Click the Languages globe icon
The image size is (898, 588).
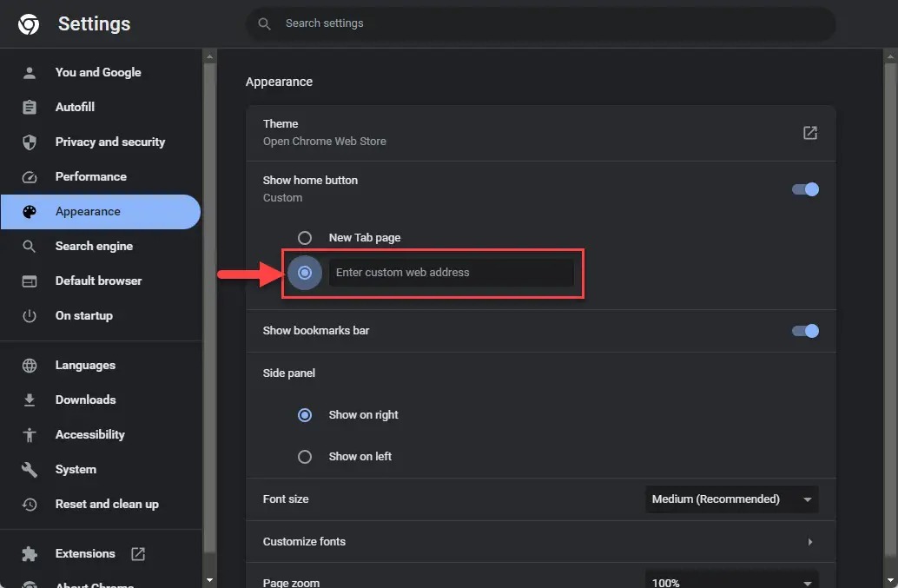tap(30, 366)
